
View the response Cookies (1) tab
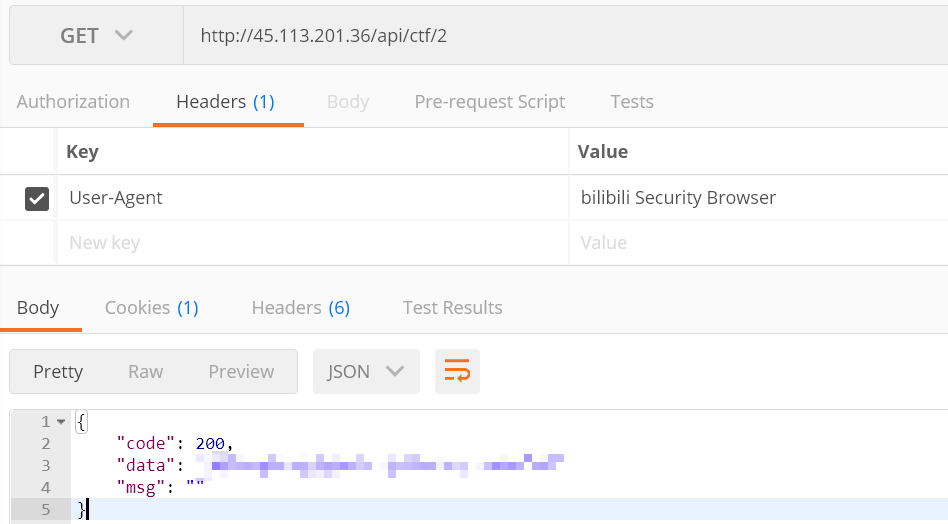152,308
